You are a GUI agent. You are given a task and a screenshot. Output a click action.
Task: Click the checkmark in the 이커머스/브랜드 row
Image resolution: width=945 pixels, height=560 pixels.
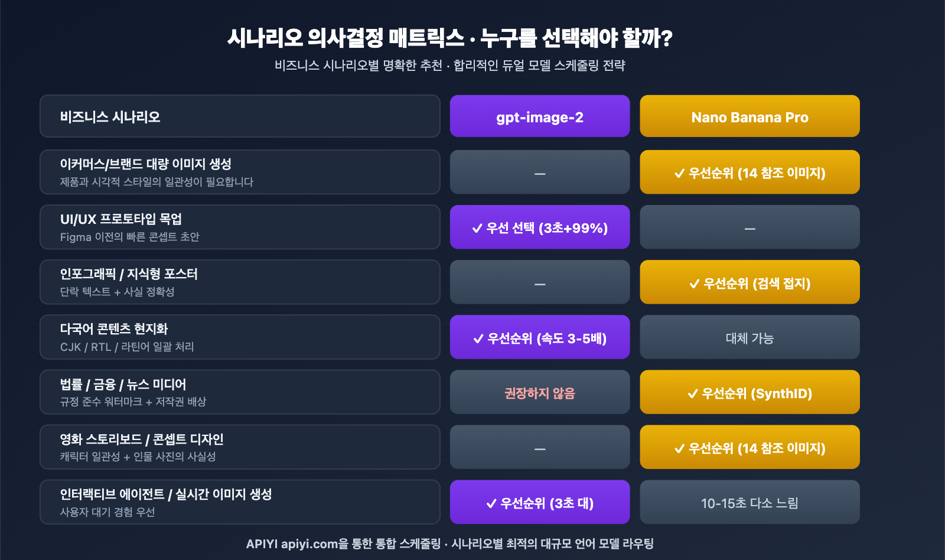pos(680,174)
